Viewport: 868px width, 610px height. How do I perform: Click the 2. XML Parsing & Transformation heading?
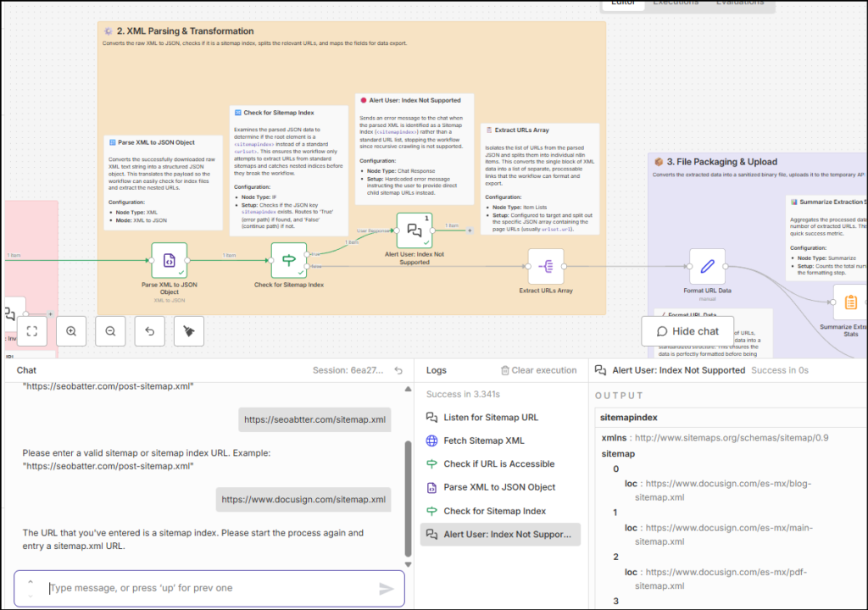point(185,31)
